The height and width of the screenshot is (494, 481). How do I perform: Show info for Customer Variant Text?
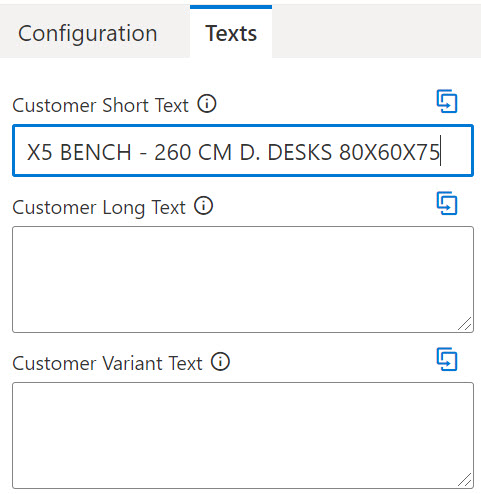220,361
